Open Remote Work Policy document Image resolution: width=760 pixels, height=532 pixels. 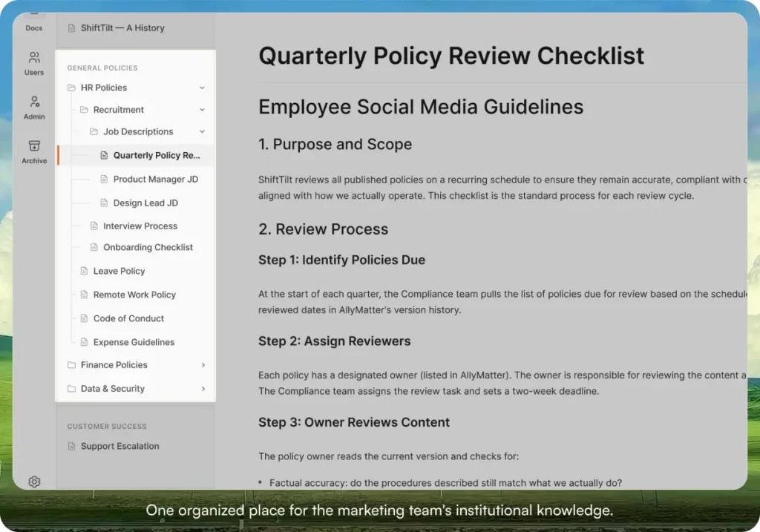pos(136,295)
